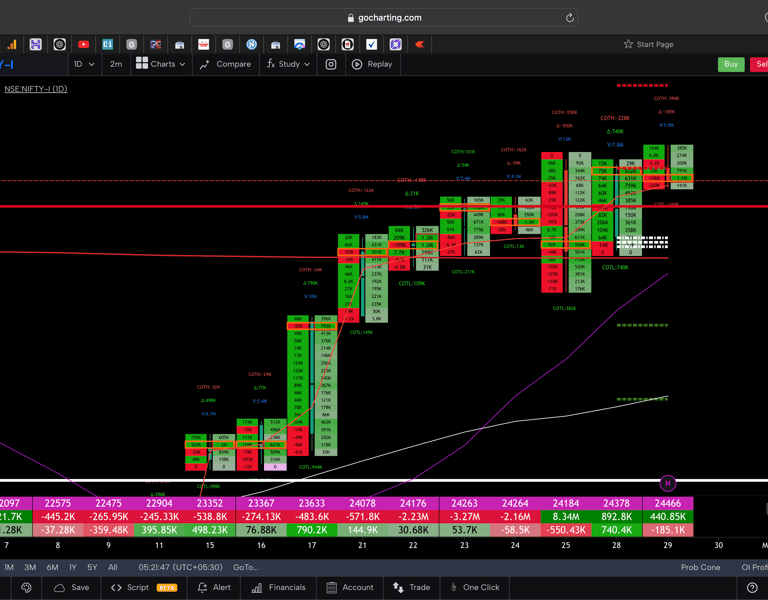
Task: Open the blue circled 'N' bookmark icon
Action: pos(252,45)
